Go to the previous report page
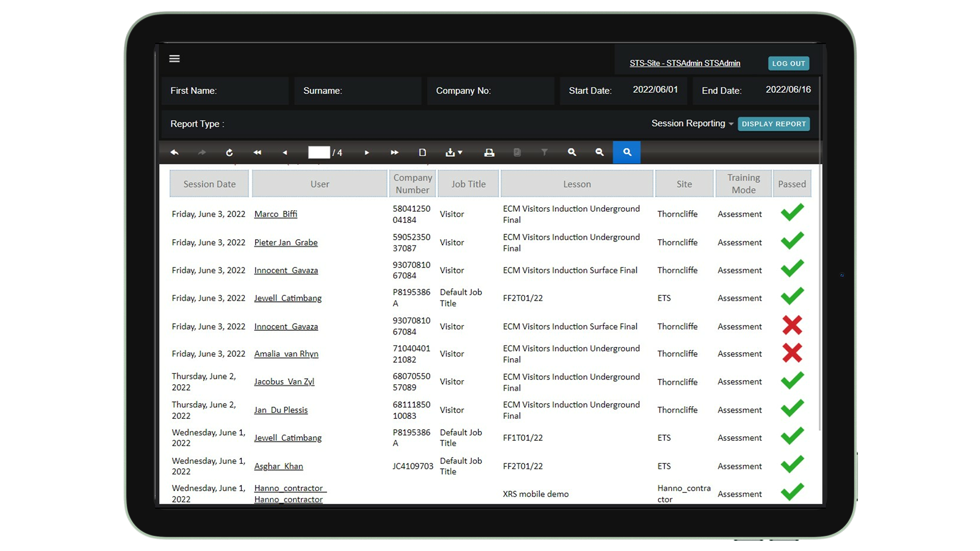 [285, 153]
